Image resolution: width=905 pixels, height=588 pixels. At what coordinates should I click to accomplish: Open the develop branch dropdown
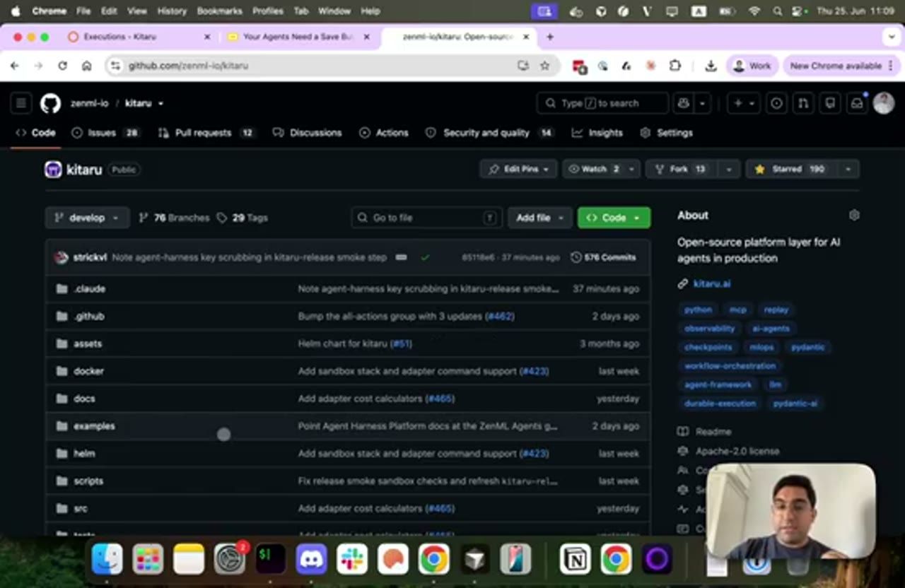87,218
